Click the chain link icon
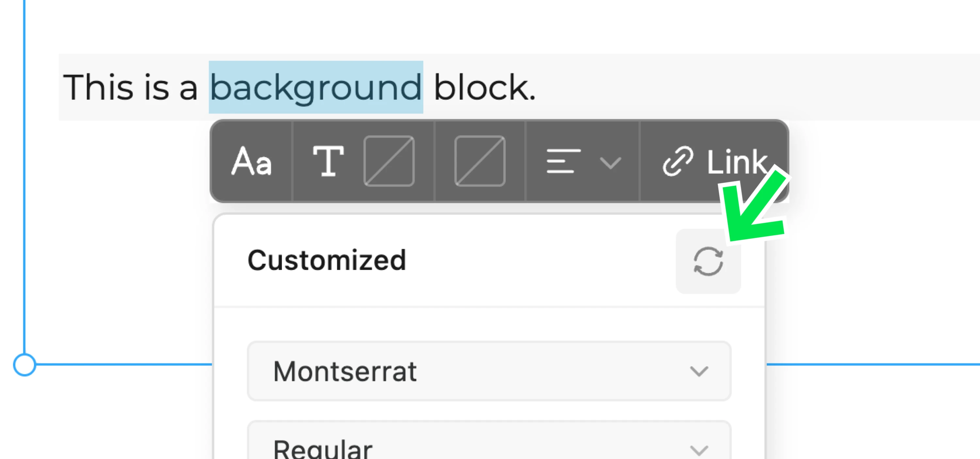Viewport: 980px width, 459px height. pyautogui.click(x=678, y=161)
